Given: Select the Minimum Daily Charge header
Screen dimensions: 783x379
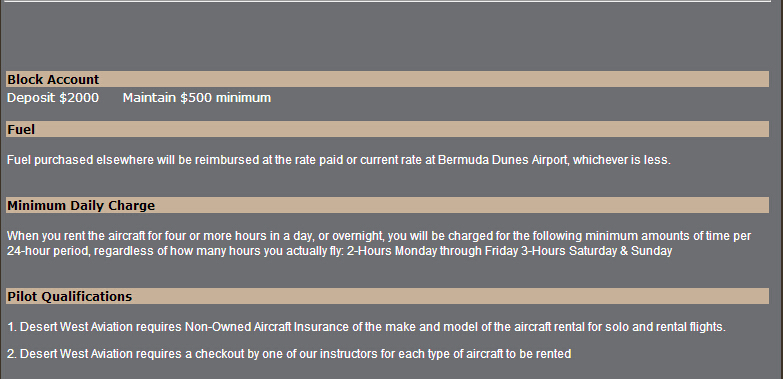Looking at the screenshot, I should pyautogui.click(x=387, y=205).
